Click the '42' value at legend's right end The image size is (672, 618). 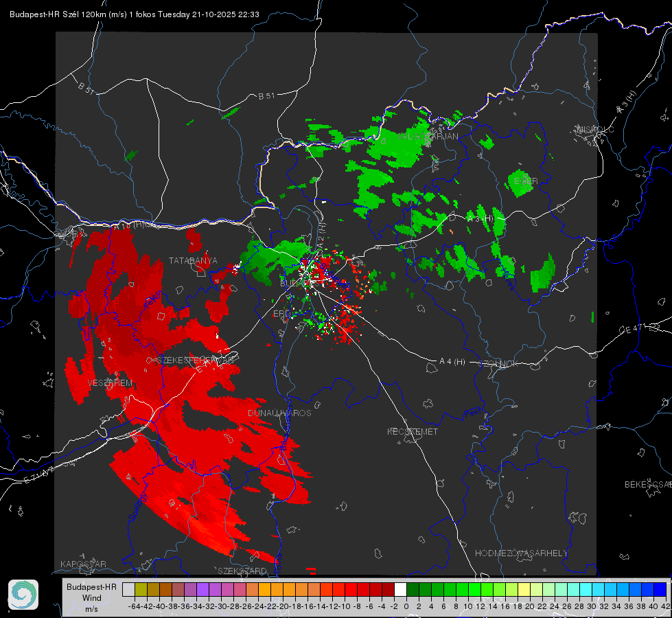(x=666, y=606)
